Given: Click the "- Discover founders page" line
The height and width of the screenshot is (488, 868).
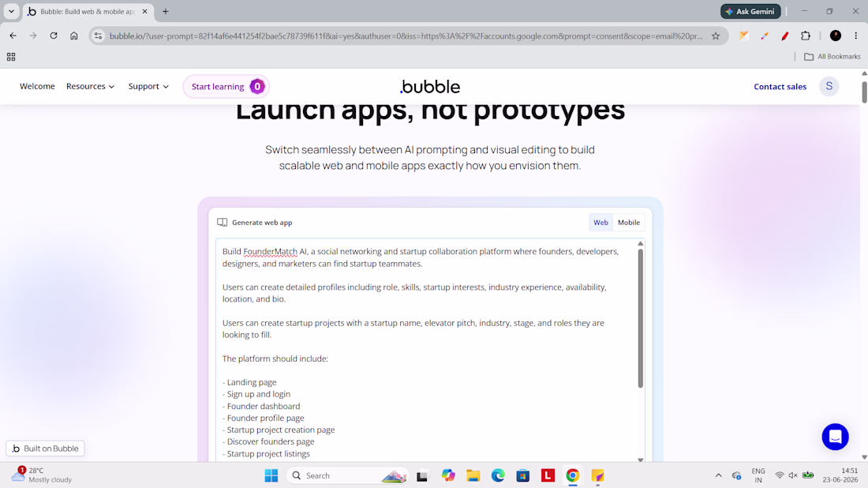Looking at the screenshot, I should [x=268, y=441].
